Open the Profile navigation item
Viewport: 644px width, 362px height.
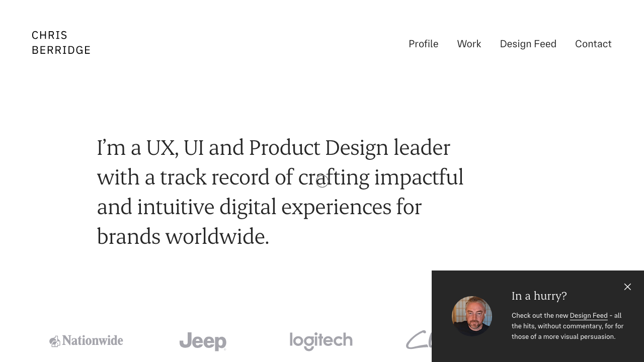pyautogui.click(x=423, y=44)
